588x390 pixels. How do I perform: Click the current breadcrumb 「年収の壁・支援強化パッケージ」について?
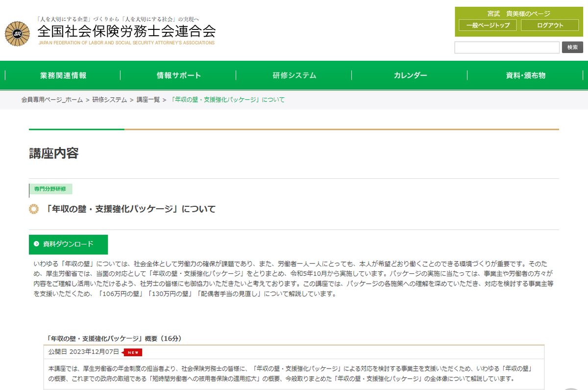227,100
